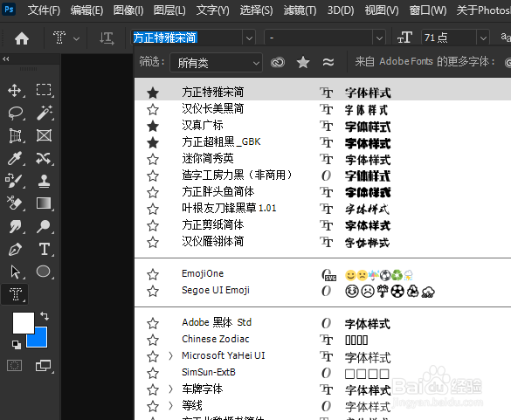
Task: Open the font size dropdown arrow
Action: coord(483,38)
